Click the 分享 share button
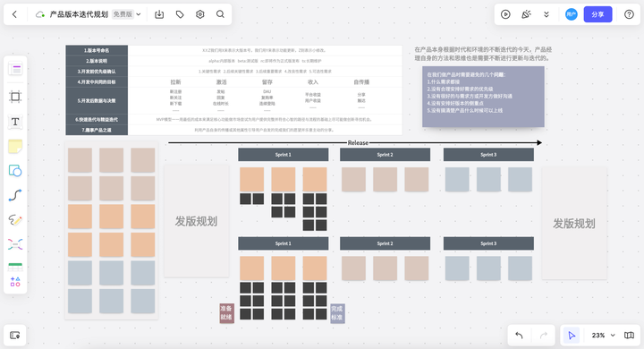Viewport: 644px width, 349px height. click(x=597, y=14)
